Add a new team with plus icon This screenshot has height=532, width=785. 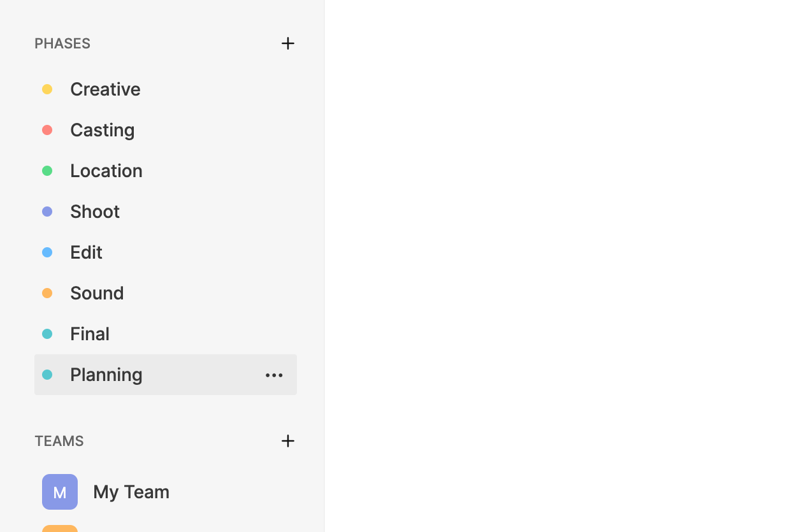tap(288, 441)
